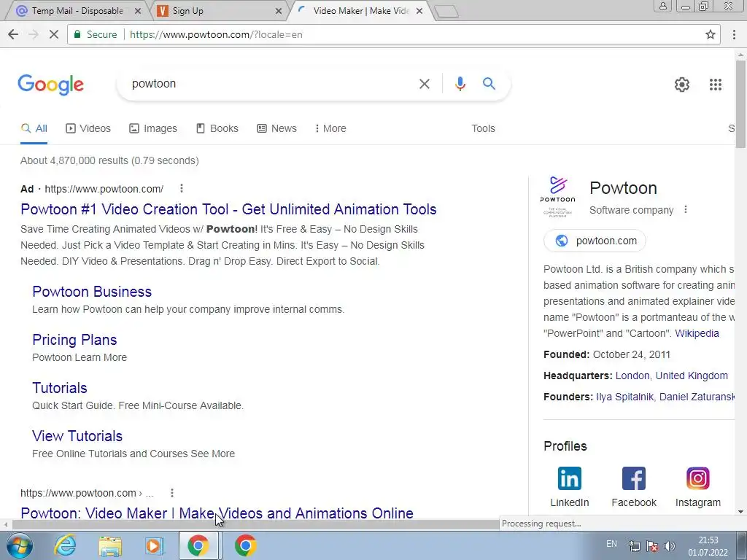This screenshot has height=560, width=747.
Task: Open the Pricing Plans link
Action: [x=74, y=340]
